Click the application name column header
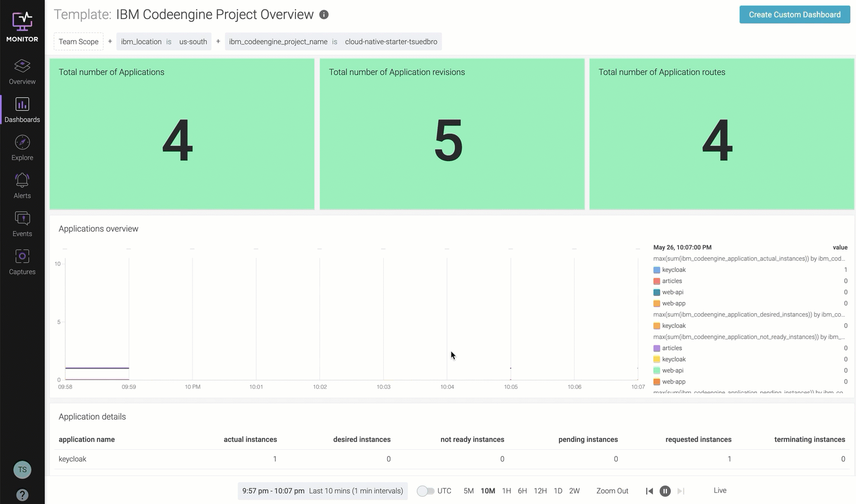Viewport: 856px width, 504px height. [87, 440]
